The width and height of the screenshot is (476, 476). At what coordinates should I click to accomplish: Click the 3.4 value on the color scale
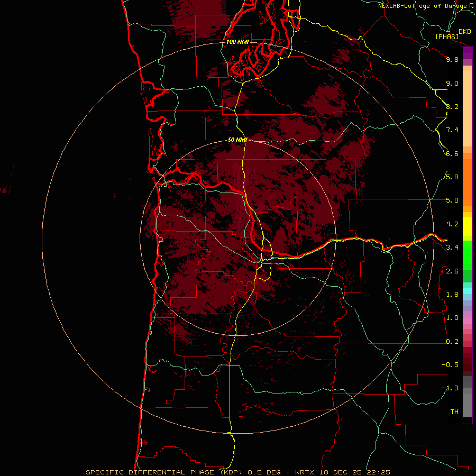coord(452,248)
